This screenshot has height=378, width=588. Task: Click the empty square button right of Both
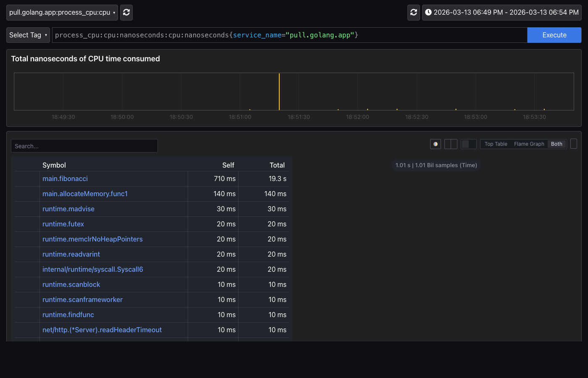point(574,144)
